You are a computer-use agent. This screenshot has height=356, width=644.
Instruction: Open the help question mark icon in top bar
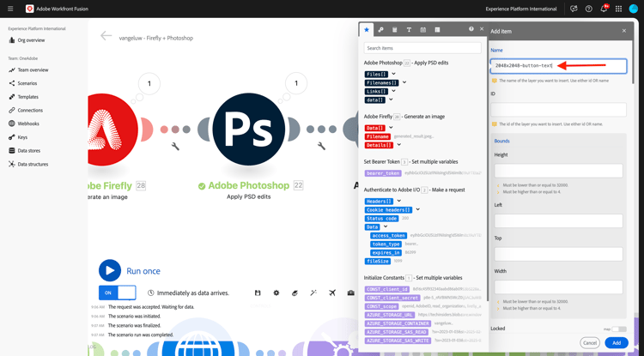(589, 9)
